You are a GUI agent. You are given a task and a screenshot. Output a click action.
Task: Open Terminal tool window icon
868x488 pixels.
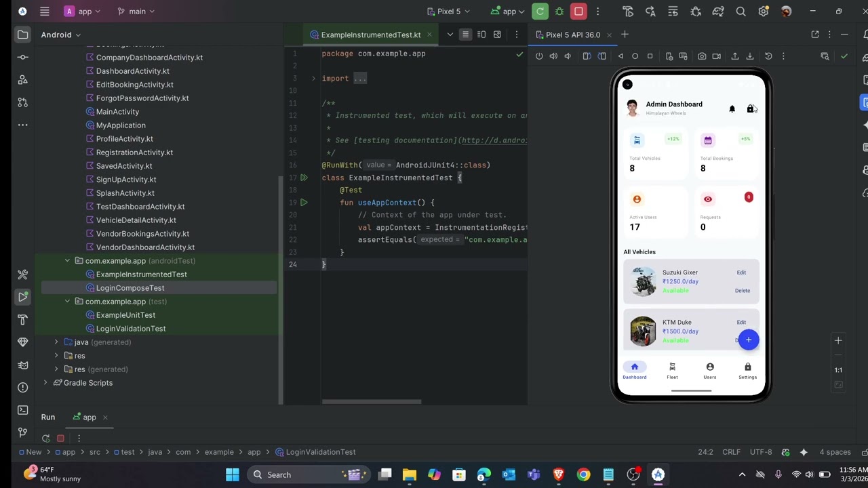pyautogui.click(x=22, y=410)
